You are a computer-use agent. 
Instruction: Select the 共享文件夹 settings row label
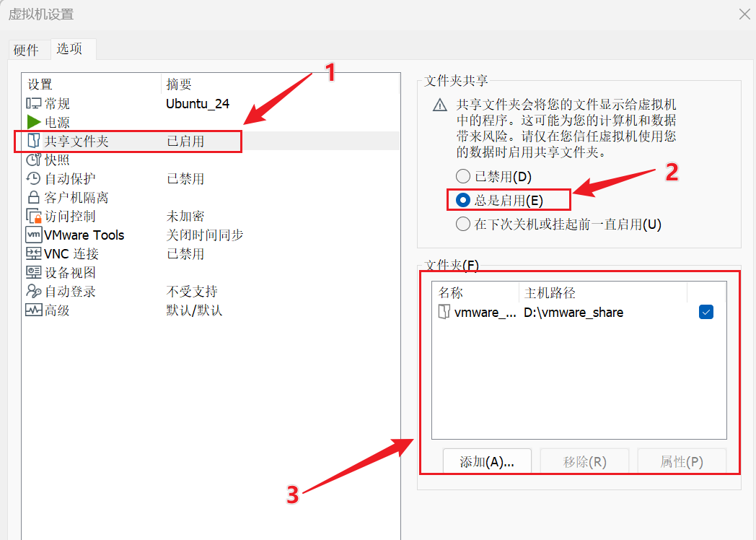coord(76,141)
